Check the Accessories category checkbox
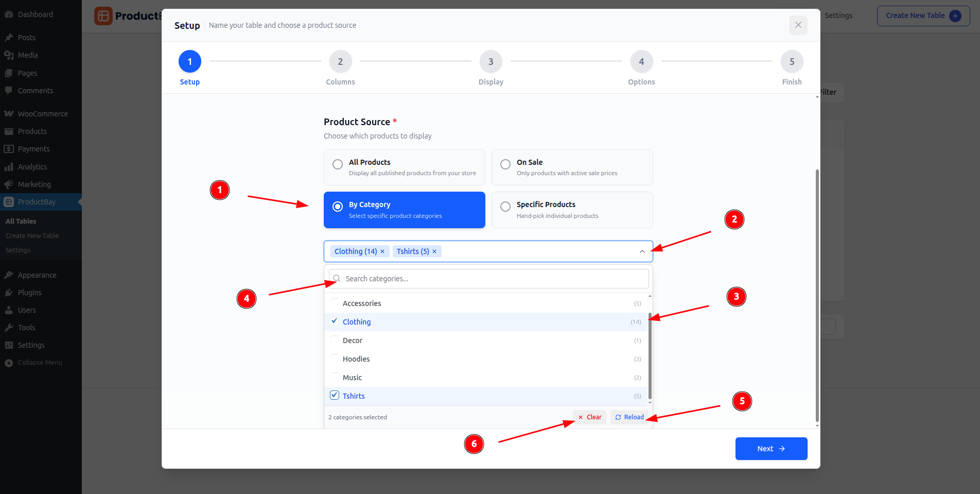The height and width of the screenshot is (494, 980). coord(335,303)
